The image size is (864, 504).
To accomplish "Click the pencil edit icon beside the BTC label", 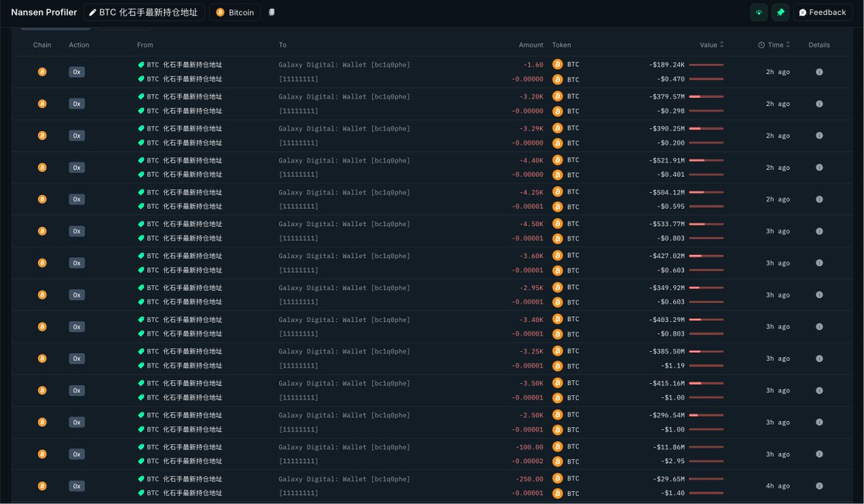I will (92, 12).
